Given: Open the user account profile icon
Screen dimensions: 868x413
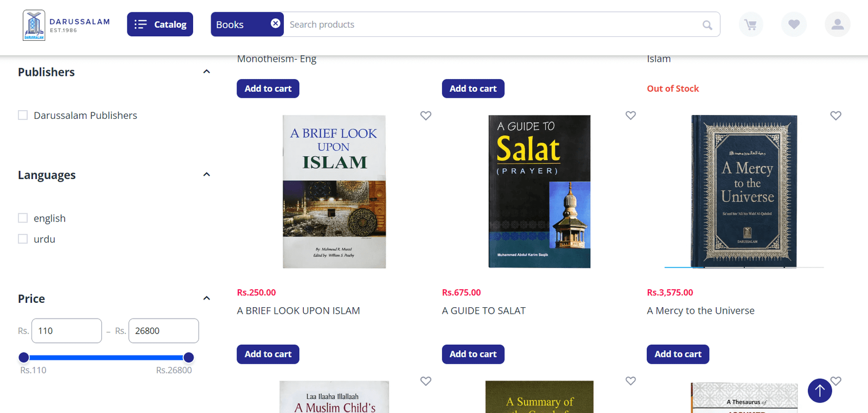Looking at the screenshot, I should 837,24.
